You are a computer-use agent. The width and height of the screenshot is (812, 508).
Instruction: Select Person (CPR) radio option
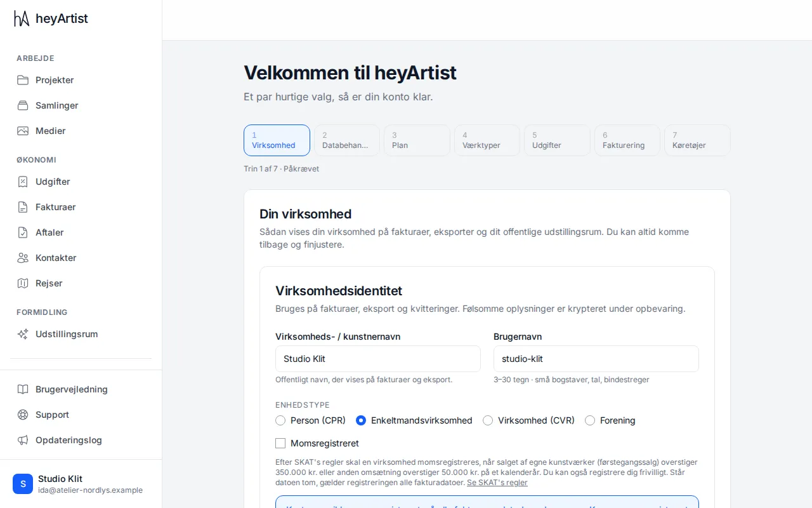point(280,420)
